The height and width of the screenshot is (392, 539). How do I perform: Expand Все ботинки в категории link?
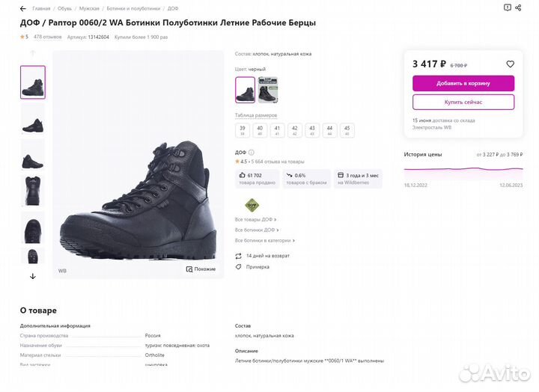pos(264,241)
